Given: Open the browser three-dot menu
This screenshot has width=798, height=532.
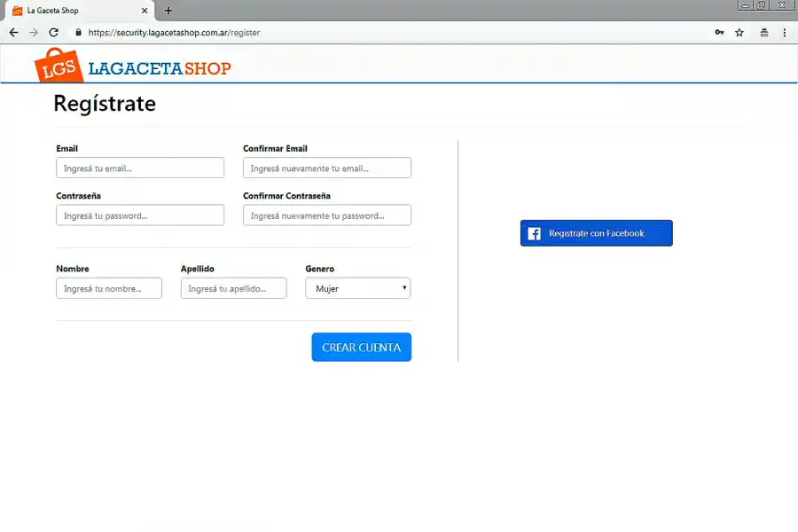Looking at the screenshot, I should pyautogui.click(x=786, y=32).
